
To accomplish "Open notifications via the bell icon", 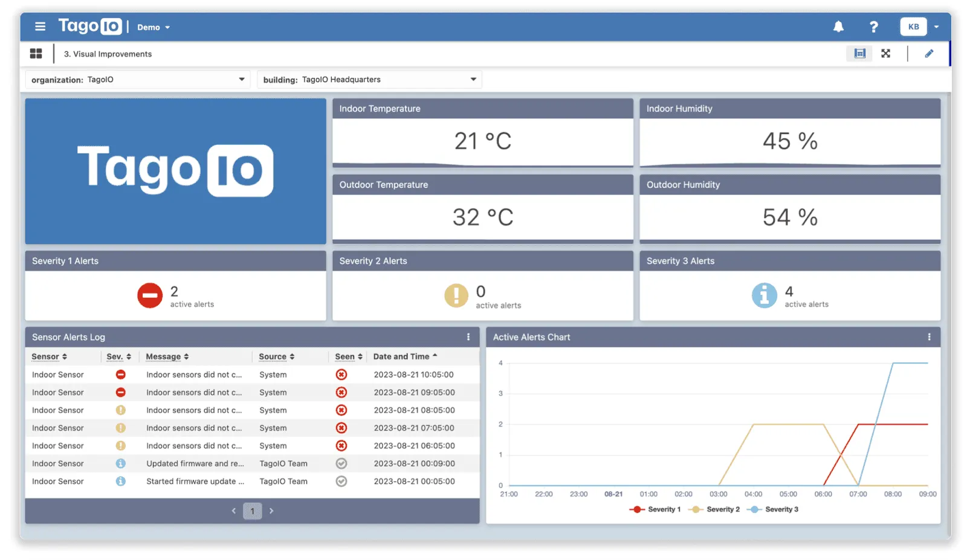I will 839,27.
